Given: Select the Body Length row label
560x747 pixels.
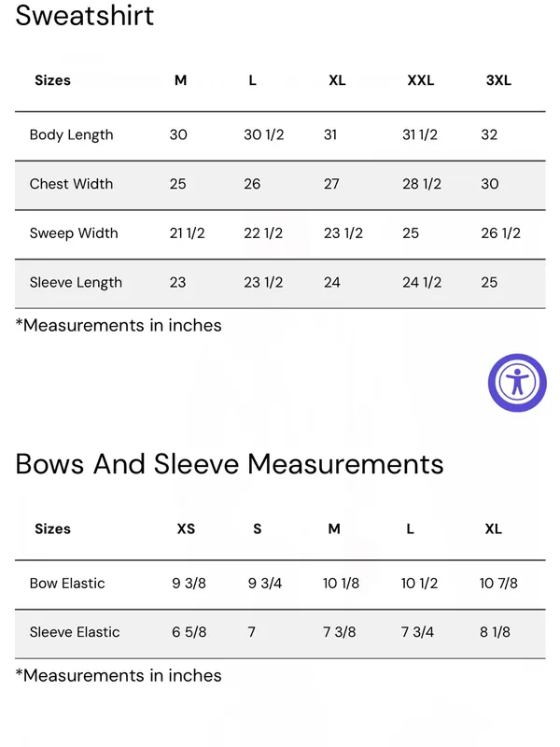Looking at the screenshot, I should 72,134.
